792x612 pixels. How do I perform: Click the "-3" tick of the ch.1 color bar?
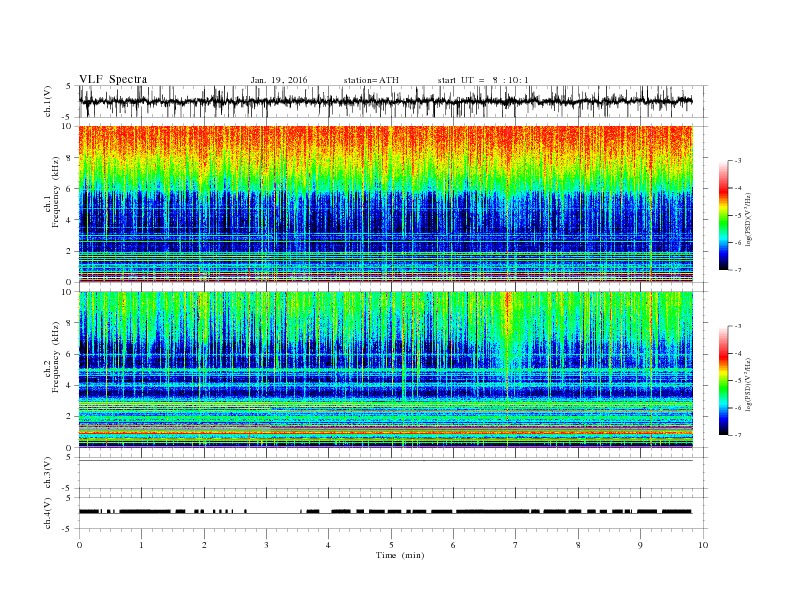[737, 161]
